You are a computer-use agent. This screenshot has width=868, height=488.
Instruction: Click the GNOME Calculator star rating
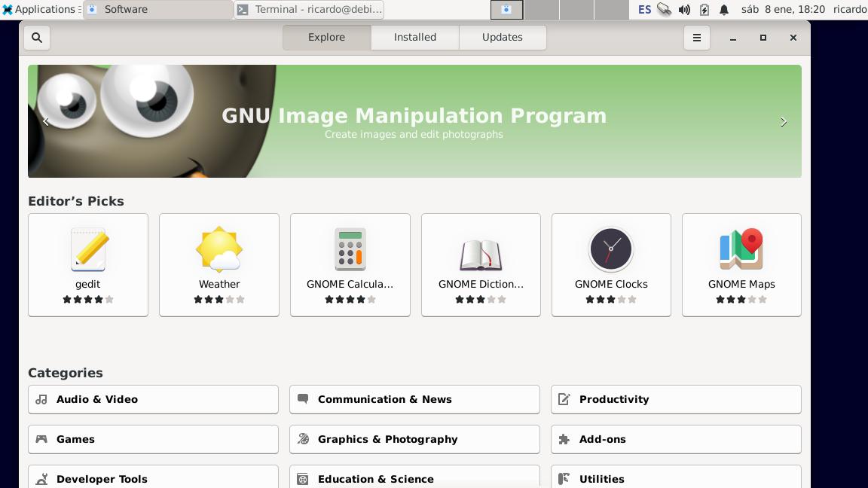[x=350, y=299]
